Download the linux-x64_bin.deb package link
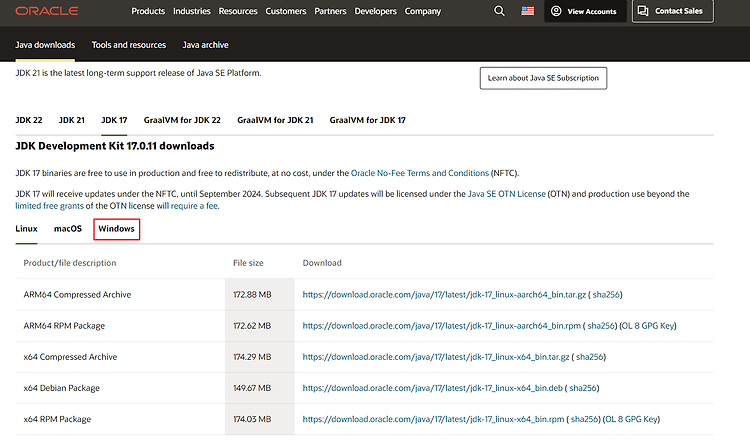This screenshot has width=750, height=448. 432,388
